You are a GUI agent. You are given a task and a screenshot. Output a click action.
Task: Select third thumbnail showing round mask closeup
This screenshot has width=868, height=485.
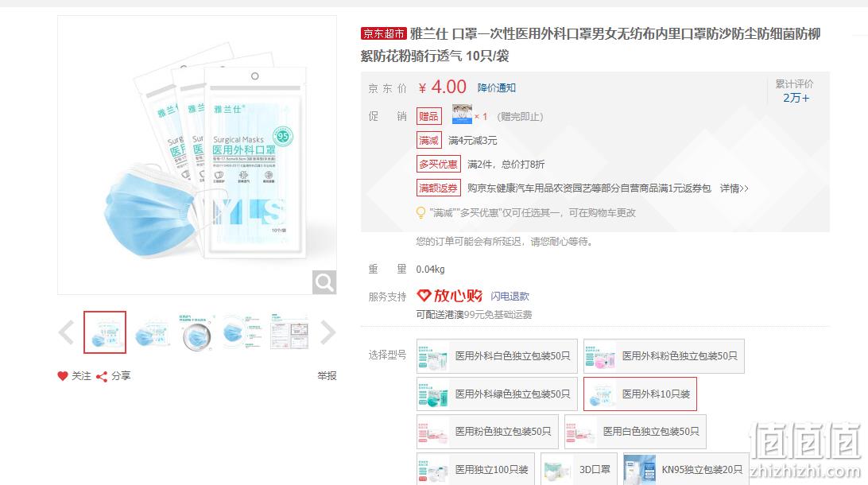tap(197, 332)
